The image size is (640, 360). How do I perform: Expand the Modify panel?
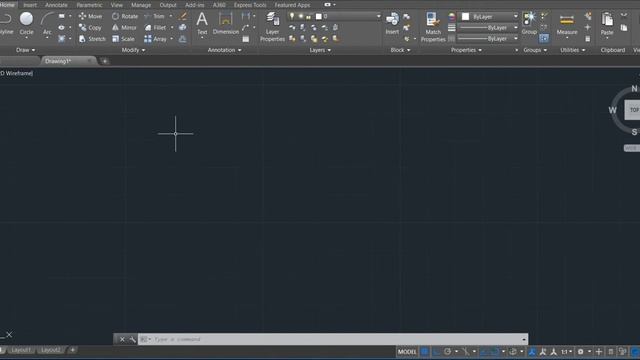pos(133,50)
